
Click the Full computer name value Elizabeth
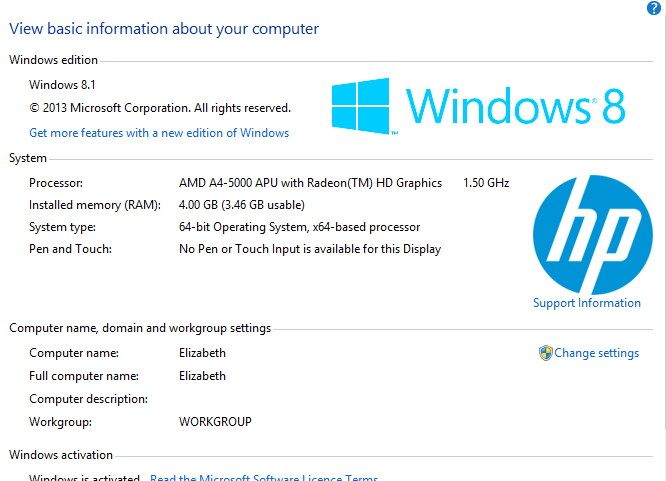point(202,376)
